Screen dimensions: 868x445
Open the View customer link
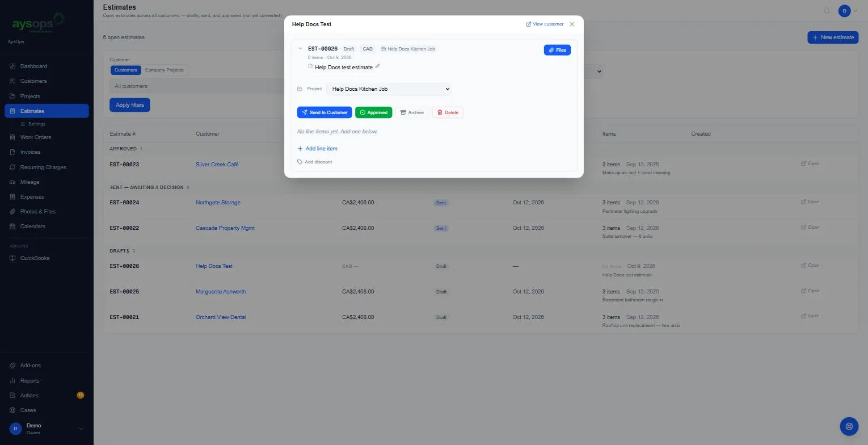pyautogui.click(x=545, y=24)
